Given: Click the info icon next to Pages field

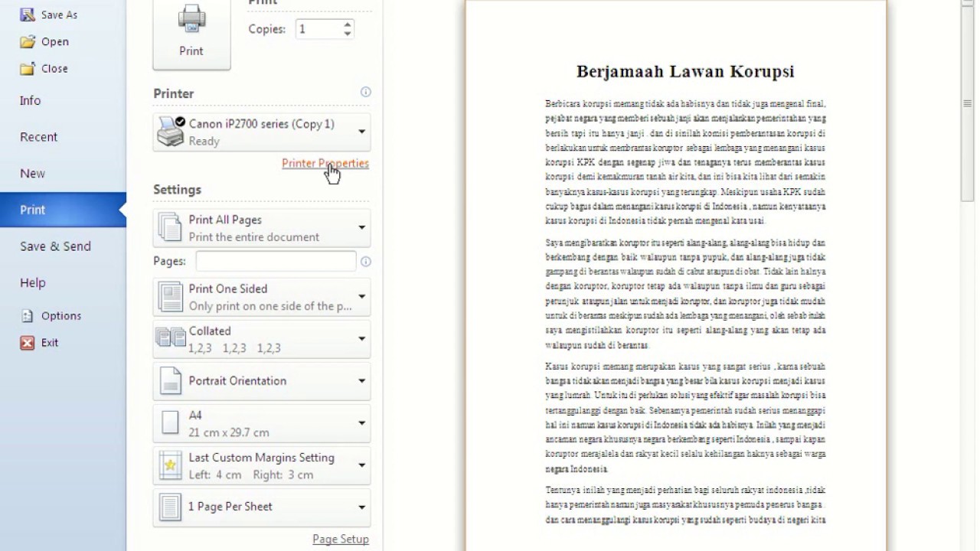Looking at the screenshot, I should pos(365,261).
